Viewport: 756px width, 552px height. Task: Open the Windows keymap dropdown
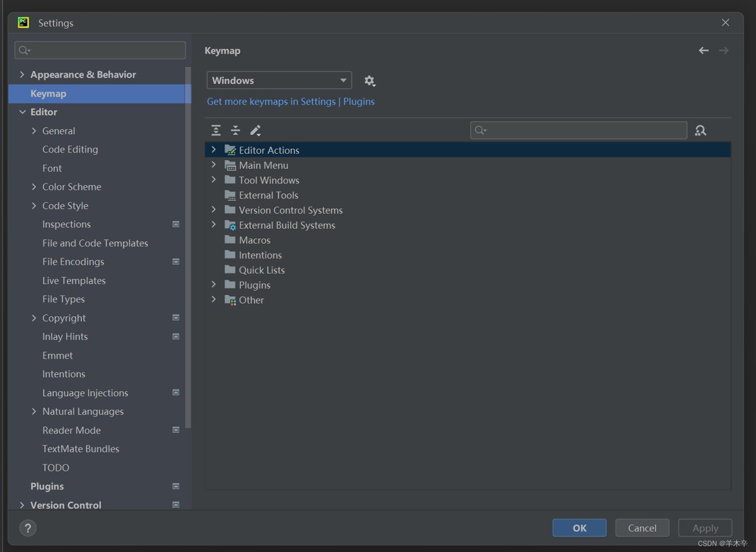279,81
